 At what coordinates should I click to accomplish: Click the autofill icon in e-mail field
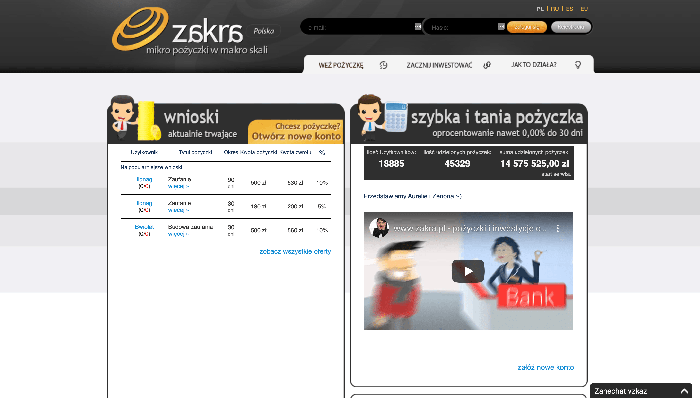[418, 27]
